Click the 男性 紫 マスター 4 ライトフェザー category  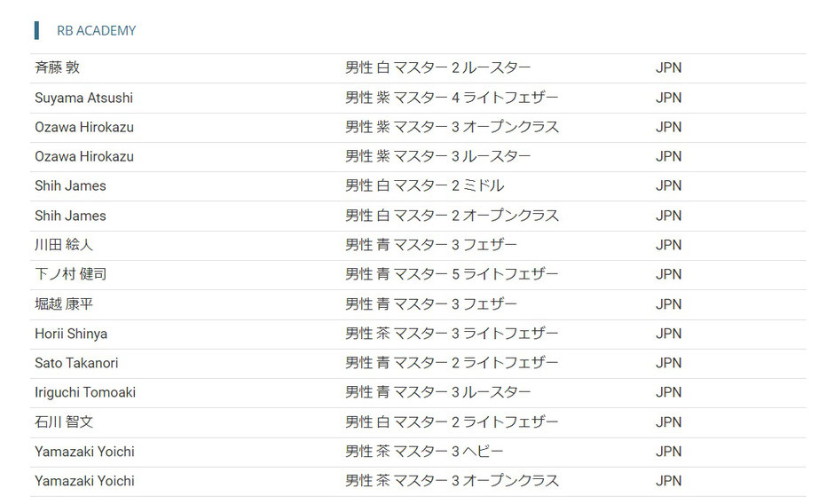(452, 98)
